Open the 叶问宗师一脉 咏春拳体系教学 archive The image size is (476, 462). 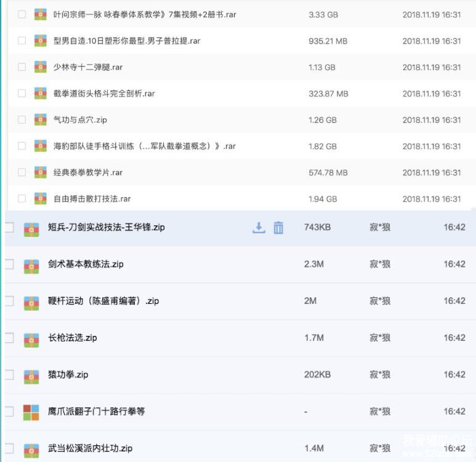point(145,14)
